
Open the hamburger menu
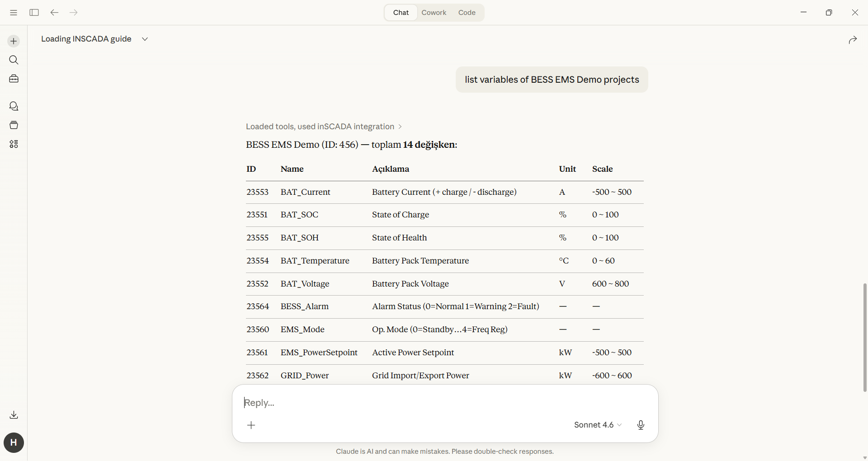14,13
